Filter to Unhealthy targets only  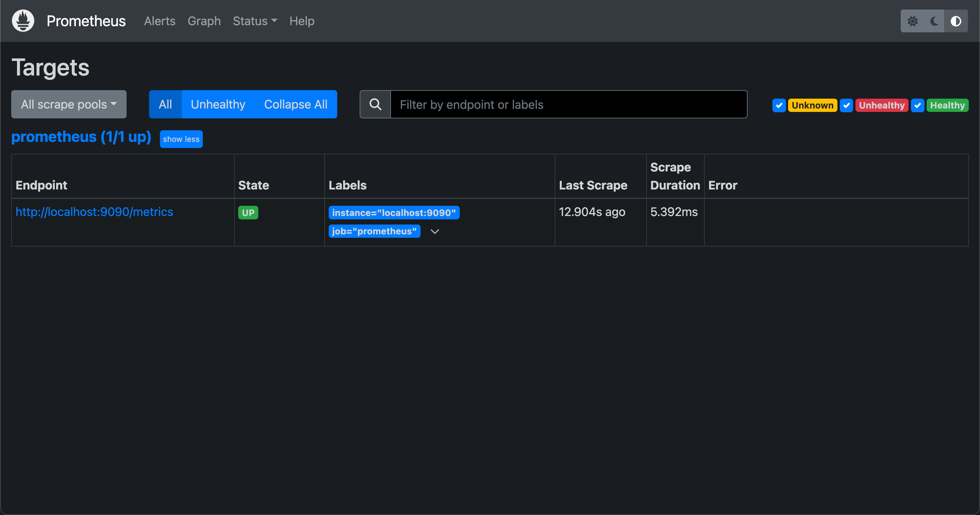(218, 104)
